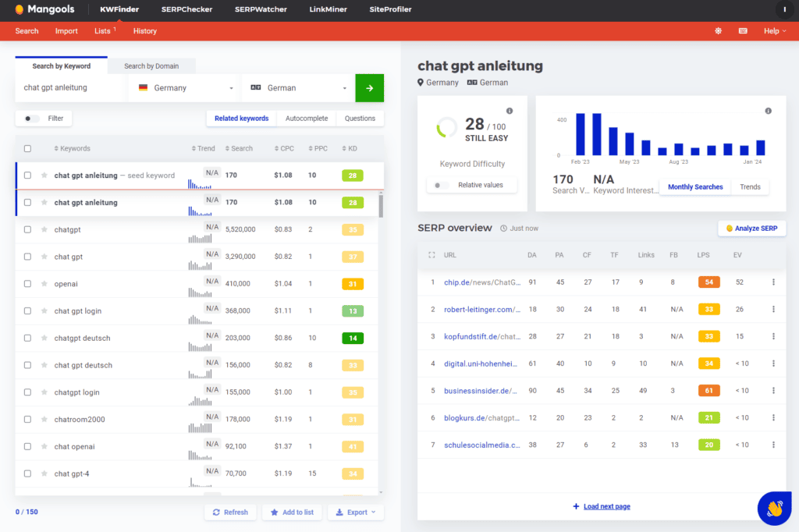Click the Analyze SERP button
The width and height of the screenshot is (799, 532).
[x=751, y=229]
